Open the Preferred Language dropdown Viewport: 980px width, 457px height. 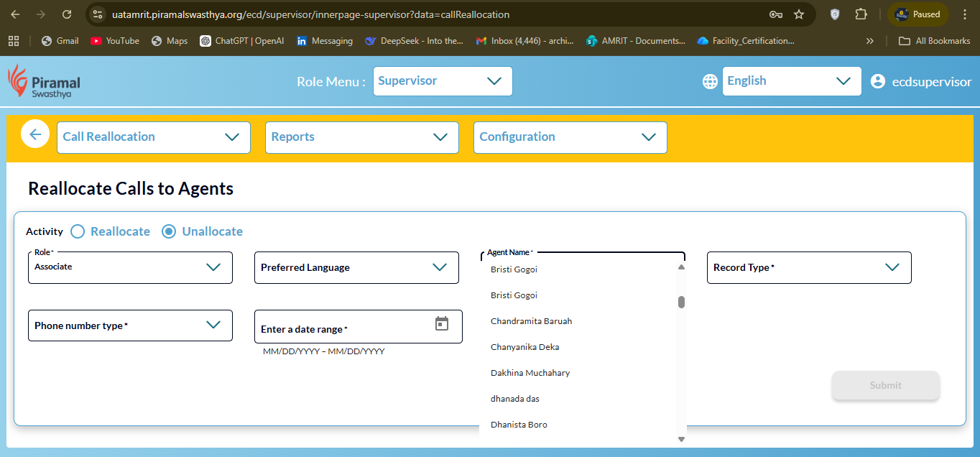[x=356, y=267]
